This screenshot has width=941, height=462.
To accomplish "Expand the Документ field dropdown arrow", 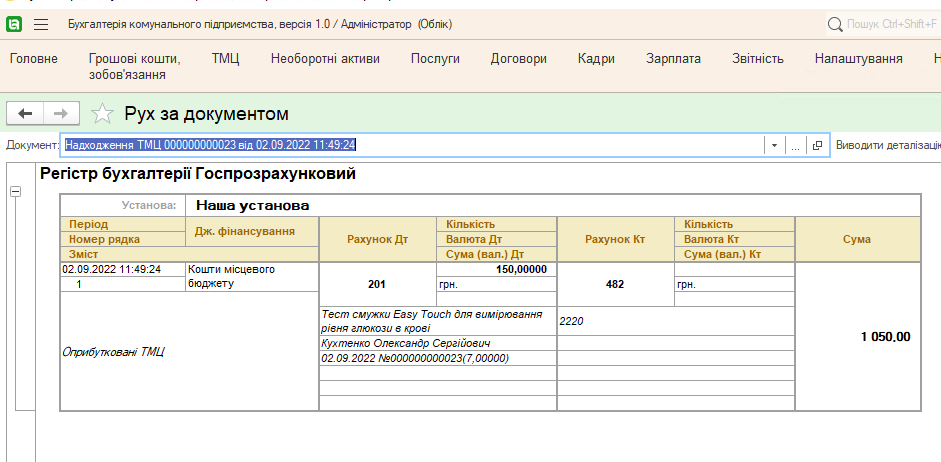I will (x=773, y=145).
